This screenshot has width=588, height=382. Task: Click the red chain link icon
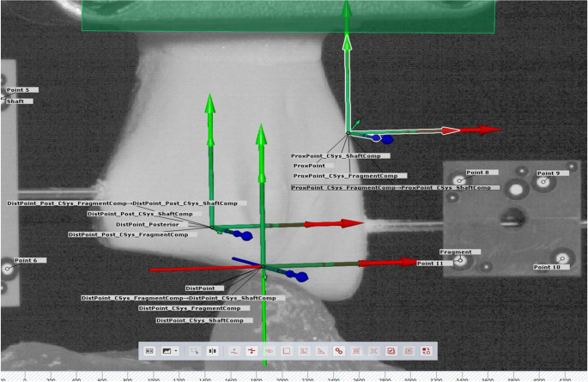(x=339, y=351)
